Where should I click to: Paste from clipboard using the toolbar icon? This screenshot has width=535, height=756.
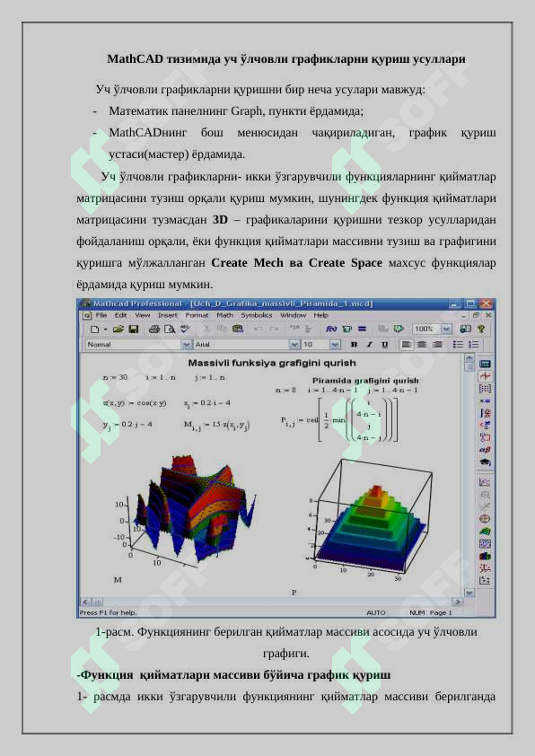[238, 329]
